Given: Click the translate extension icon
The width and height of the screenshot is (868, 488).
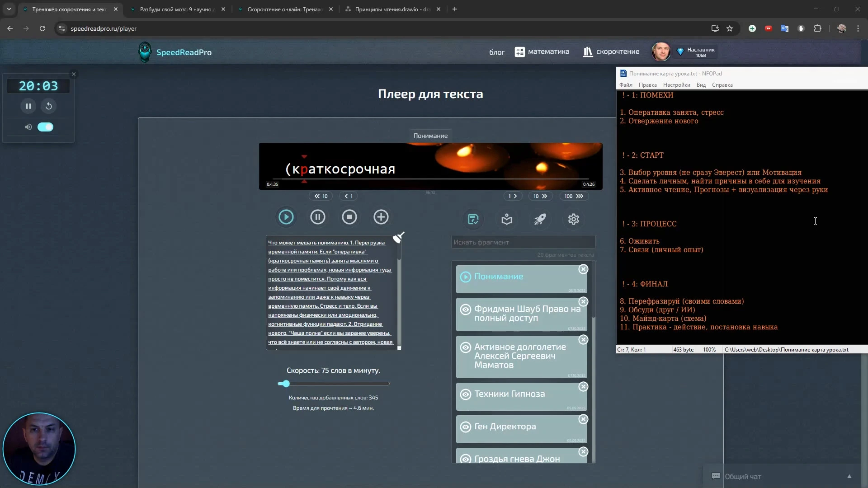Looking at the screenshot, I should coord(785,28).
